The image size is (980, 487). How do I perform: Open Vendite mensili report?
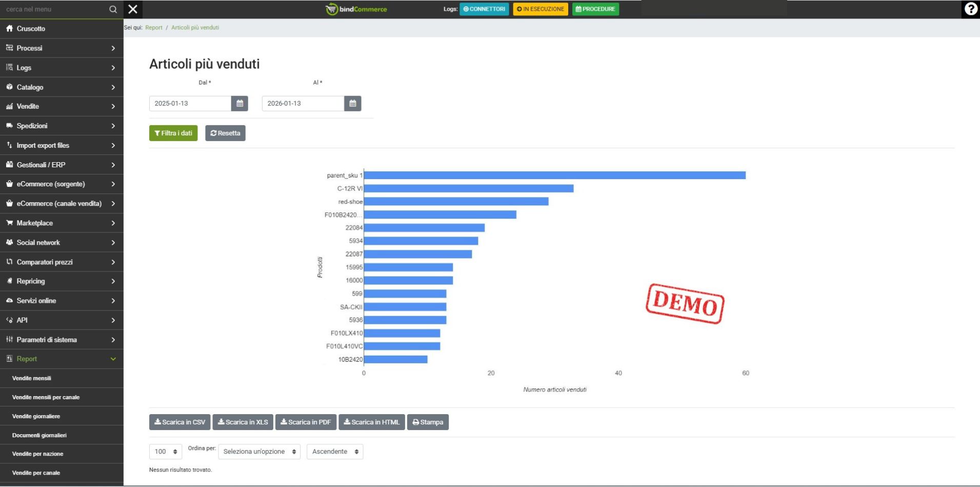[32, 378]
